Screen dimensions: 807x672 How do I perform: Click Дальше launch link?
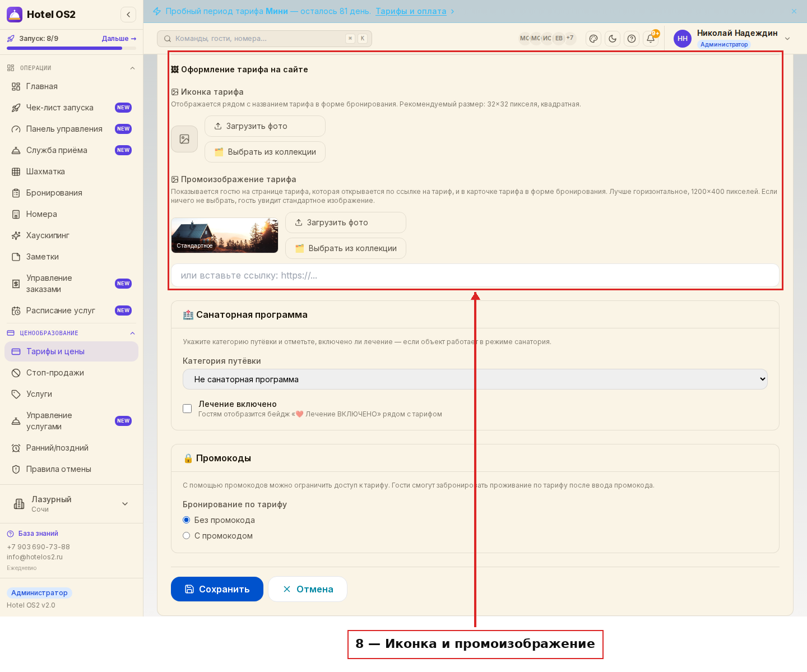point(119,39)
